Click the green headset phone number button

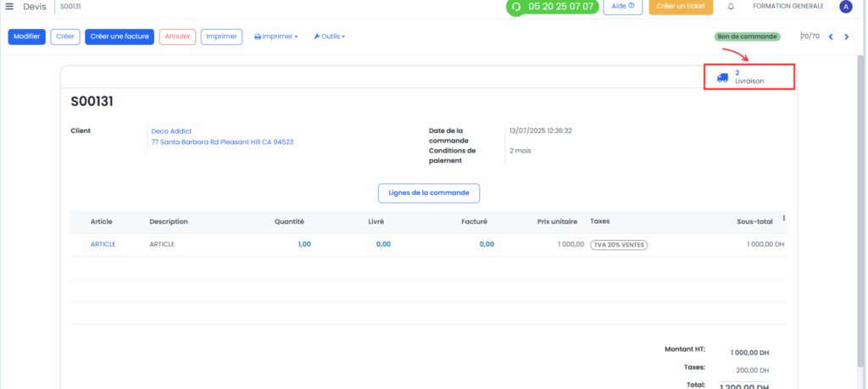[x=553, y=7]
